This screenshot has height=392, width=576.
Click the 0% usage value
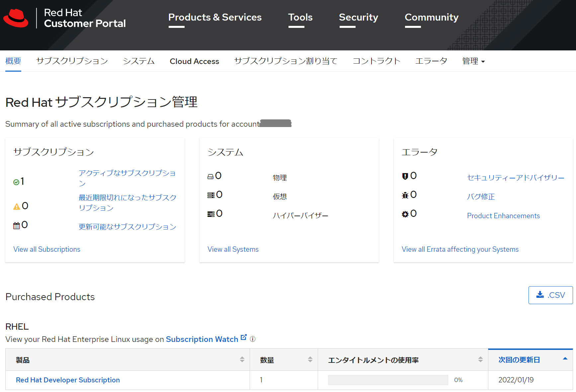pyautogui.click(x=458, y=380)
